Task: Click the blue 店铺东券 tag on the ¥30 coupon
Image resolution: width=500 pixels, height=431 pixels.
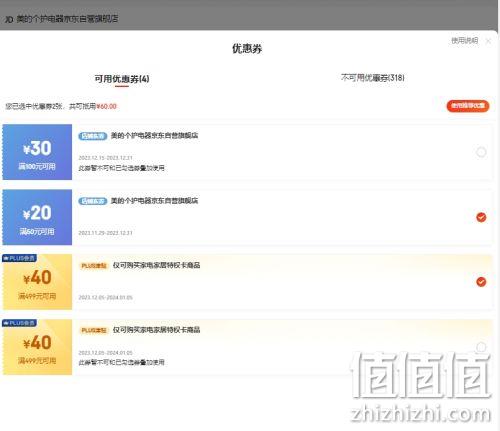Action: (93, 136)
